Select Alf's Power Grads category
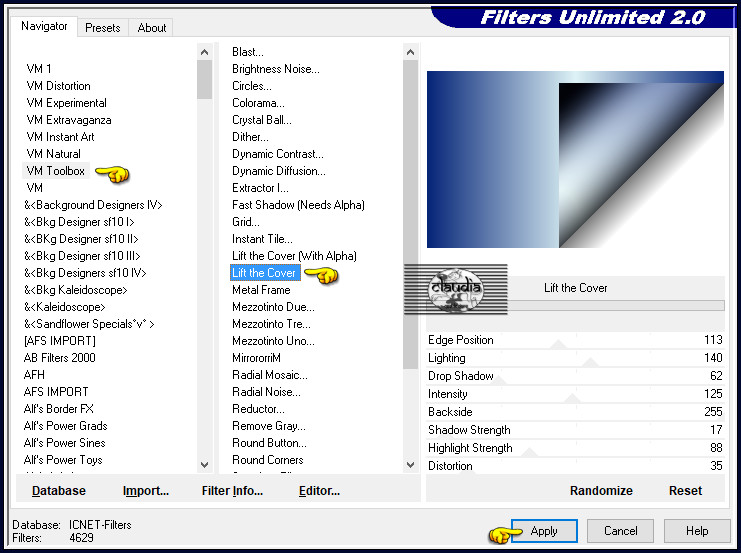Screen dimensions: 741x553 [65, 426]
